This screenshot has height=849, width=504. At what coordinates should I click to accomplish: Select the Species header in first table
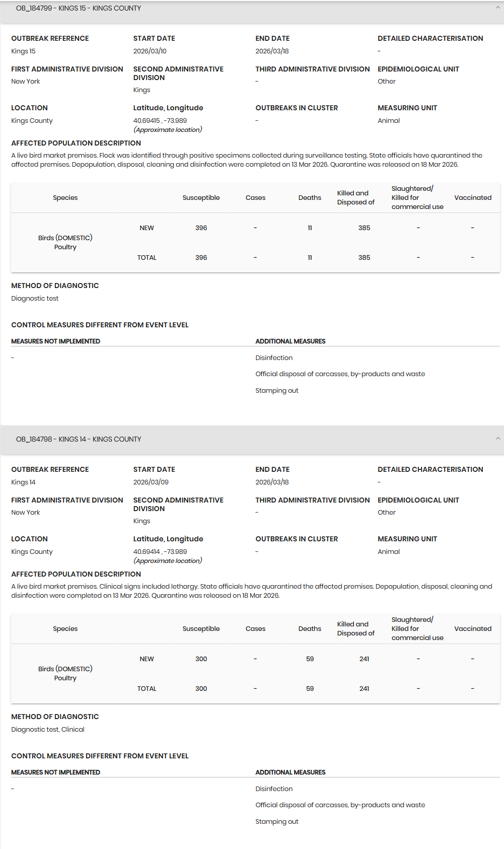click(65, 197)
